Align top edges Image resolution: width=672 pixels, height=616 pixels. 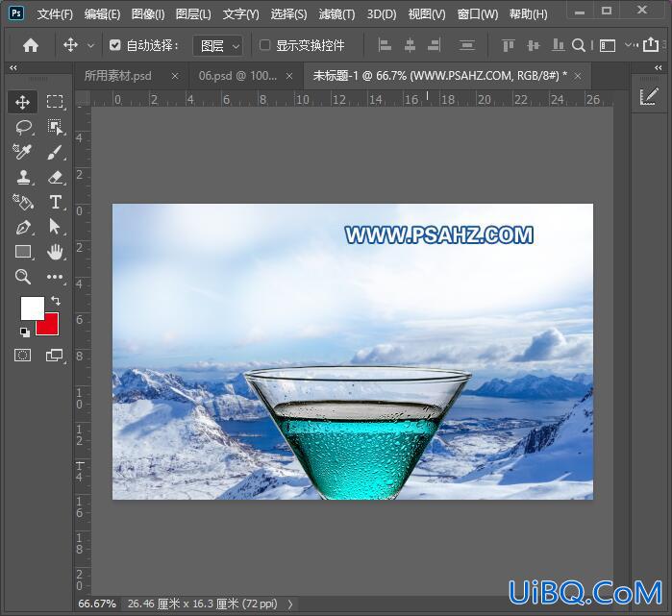pyautogui.click(x=508, y=45)
